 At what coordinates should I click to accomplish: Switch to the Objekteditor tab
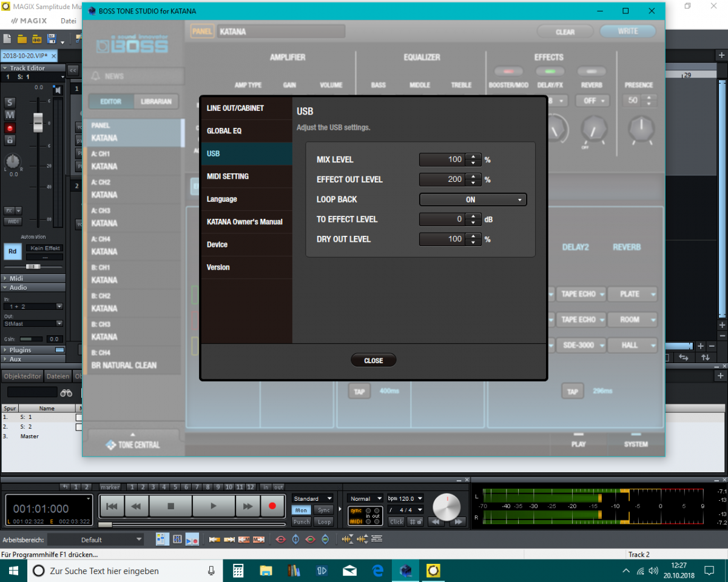click(22, 376)
